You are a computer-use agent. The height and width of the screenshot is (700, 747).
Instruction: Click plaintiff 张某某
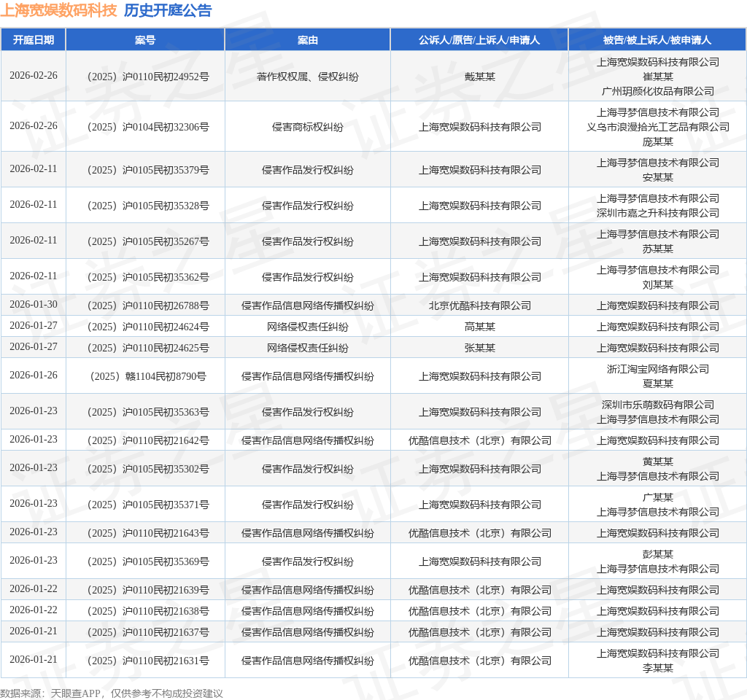480,348
